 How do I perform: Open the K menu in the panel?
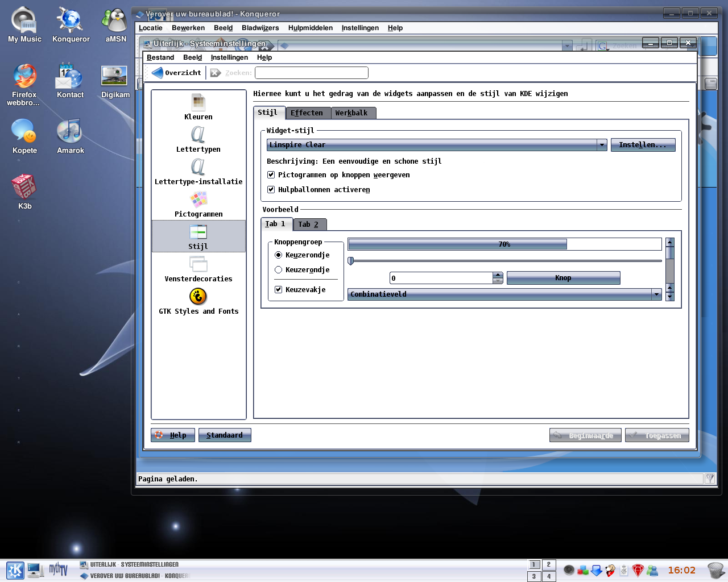point(15,570)
